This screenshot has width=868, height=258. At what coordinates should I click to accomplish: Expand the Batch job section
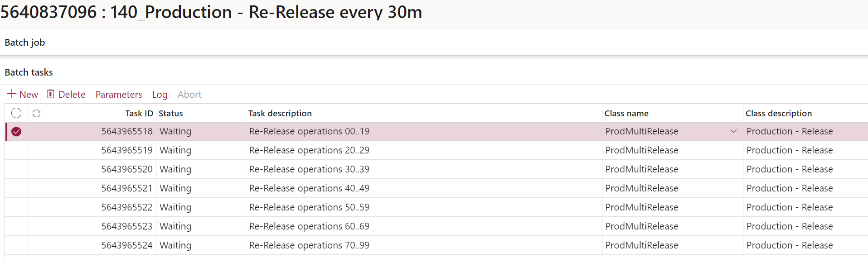(25, 43)
